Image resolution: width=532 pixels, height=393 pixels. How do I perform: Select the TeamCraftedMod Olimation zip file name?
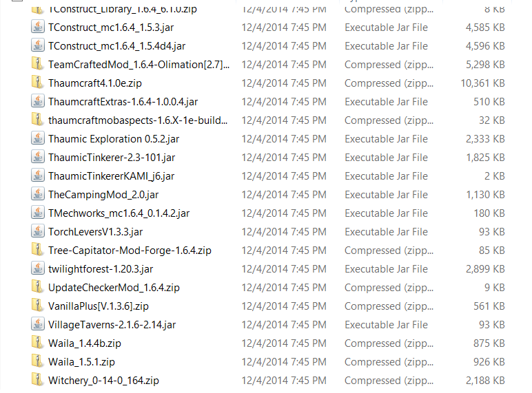coord(139,65)
